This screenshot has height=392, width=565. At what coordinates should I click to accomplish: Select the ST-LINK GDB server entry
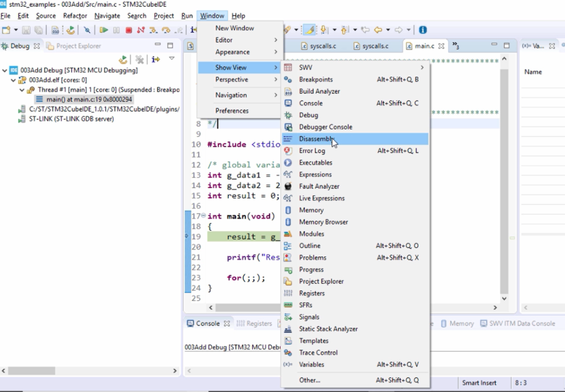click(x=67, y=119)
